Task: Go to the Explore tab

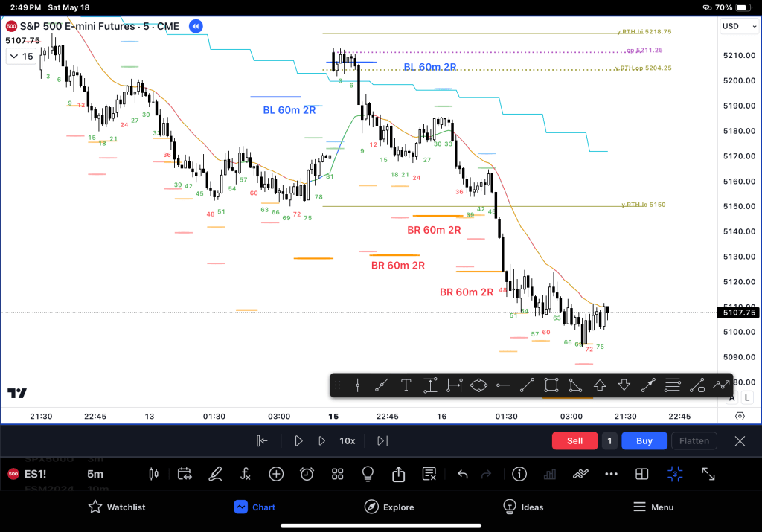Action: pyautogui.click(x=389, y=507)
